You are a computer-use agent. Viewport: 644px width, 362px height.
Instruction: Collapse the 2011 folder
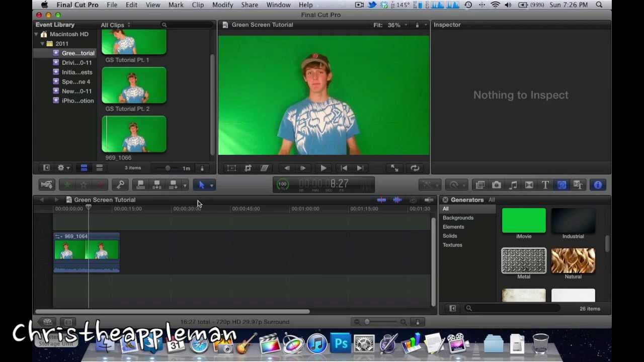(x=42, y=44)
